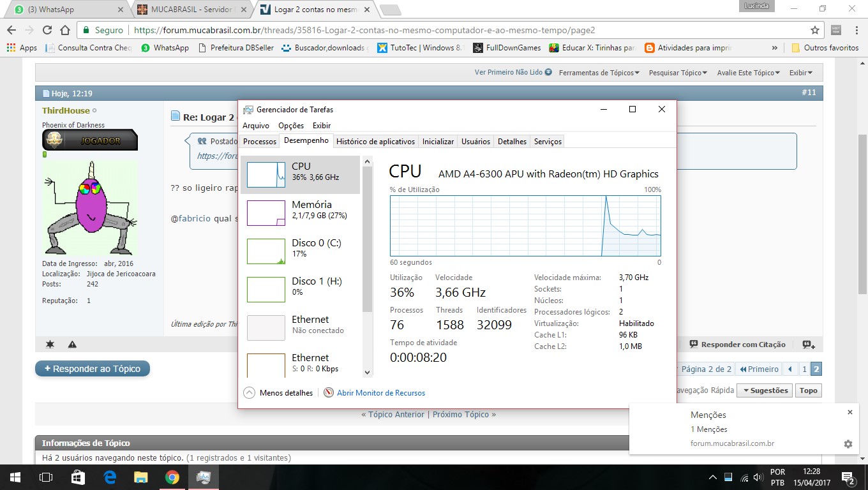The image size is (868, 490).
Task: Go to forum page 1
Action: (x=804, y=369)
